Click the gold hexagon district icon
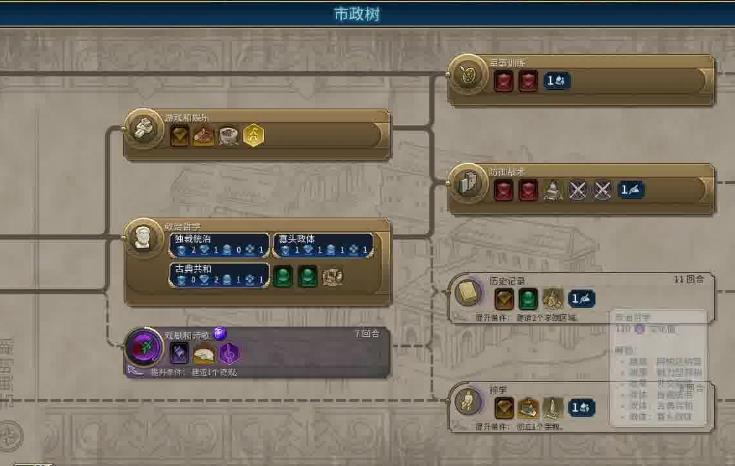The width and height of the screenshot is (735, 466). [x=253, y=135]
